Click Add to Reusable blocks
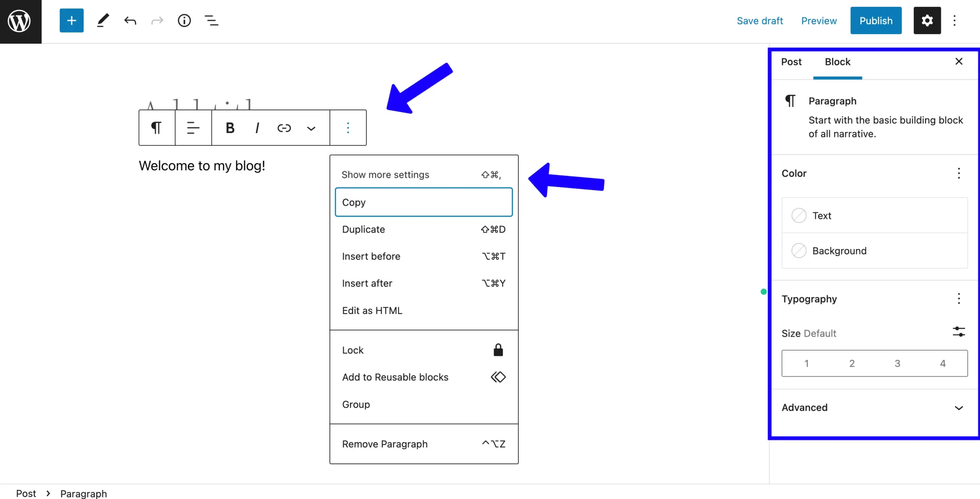980x499 pixels. 424,377
